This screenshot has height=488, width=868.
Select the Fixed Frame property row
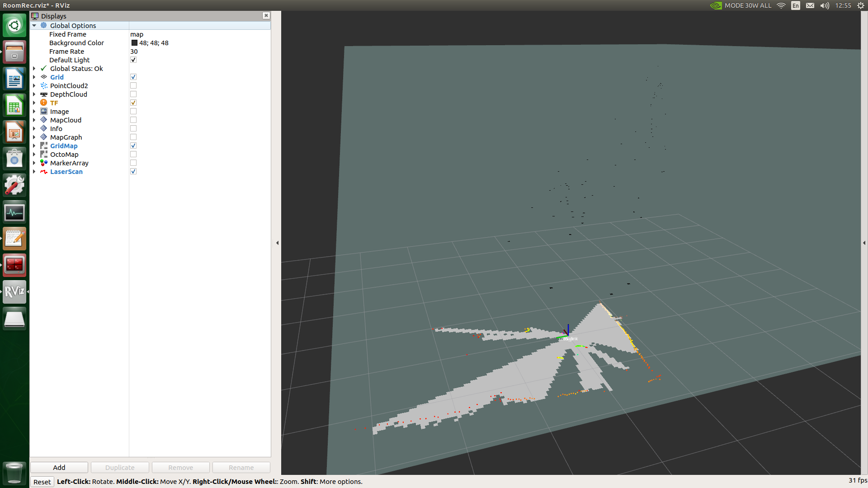click(x=68, y=34)
